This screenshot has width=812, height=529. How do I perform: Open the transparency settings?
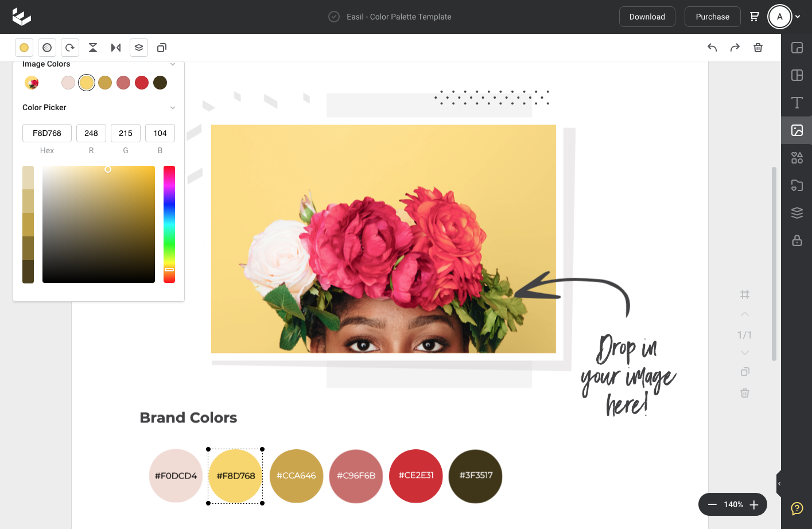coord(46,48)
